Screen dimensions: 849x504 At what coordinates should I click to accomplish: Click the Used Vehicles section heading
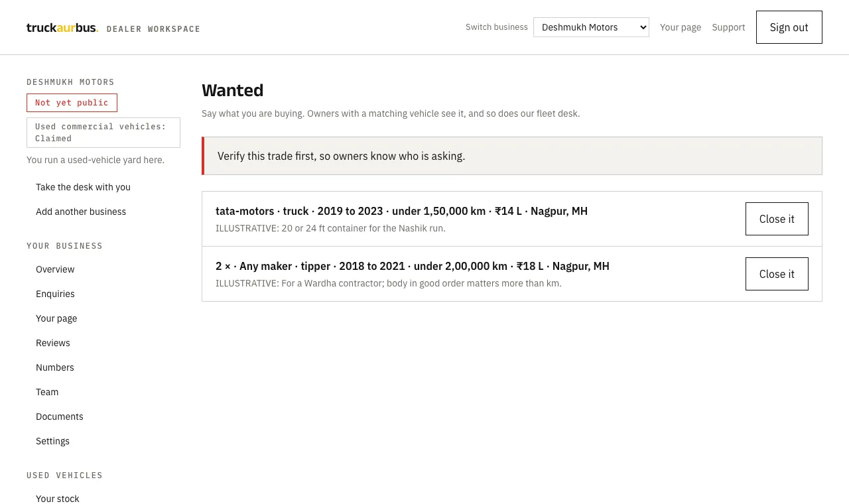click(x=64, y=475)
